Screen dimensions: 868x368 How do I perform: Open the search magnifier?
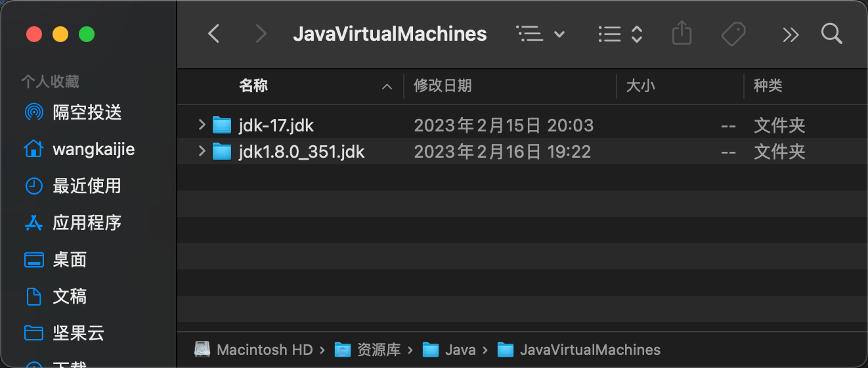(832, 34)
